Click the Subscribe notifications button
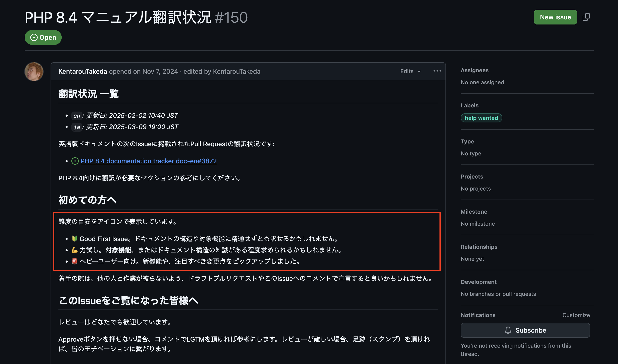 [x=525, y=330]
